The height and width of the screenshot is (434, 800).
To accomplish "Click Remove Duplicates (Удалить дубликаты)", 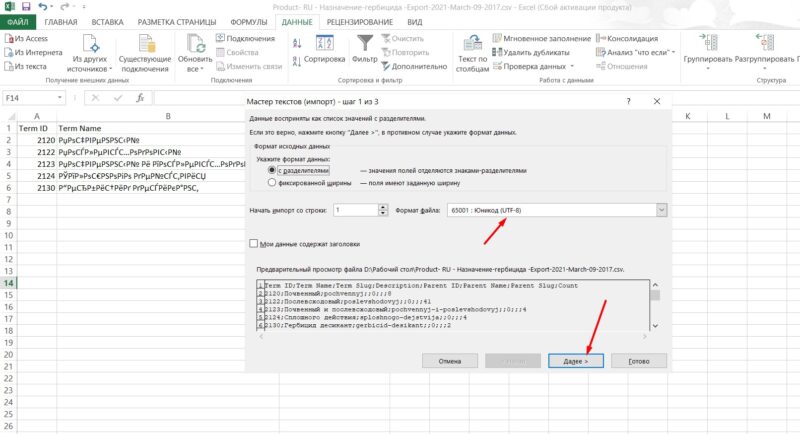I will pos(531,53).
